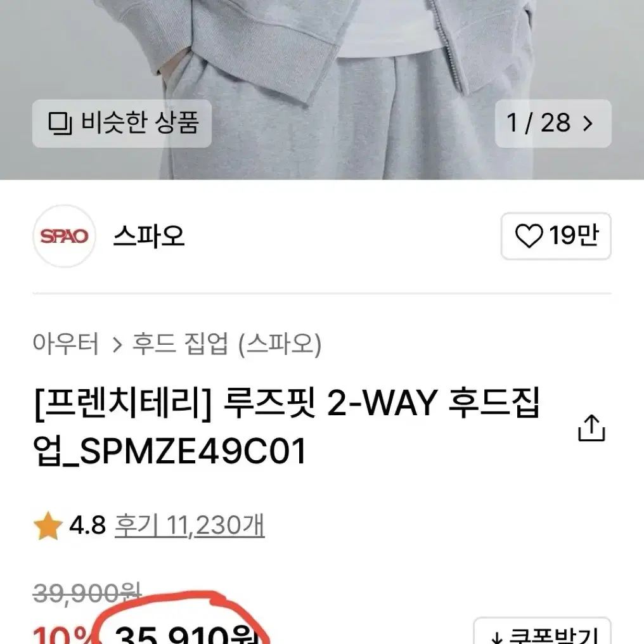644x644 pixels.
Task: Tap the grey hoodie product photo
Action: 322,89
